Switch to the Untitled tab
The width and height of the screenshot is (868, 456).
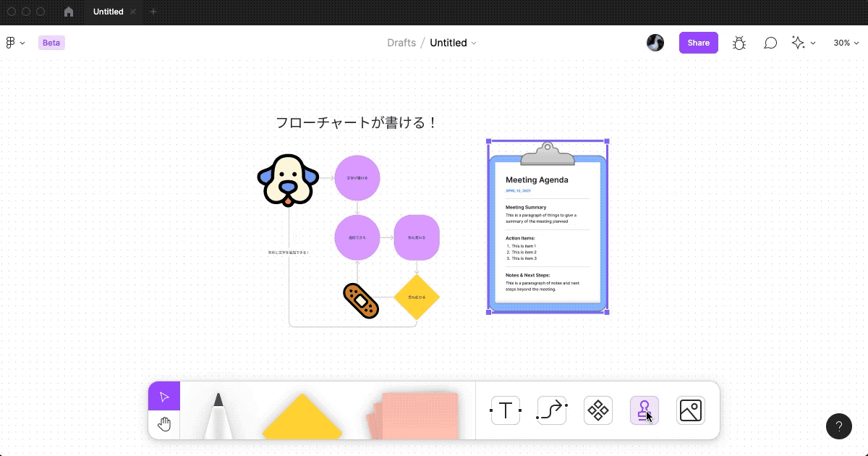[108, 12]
